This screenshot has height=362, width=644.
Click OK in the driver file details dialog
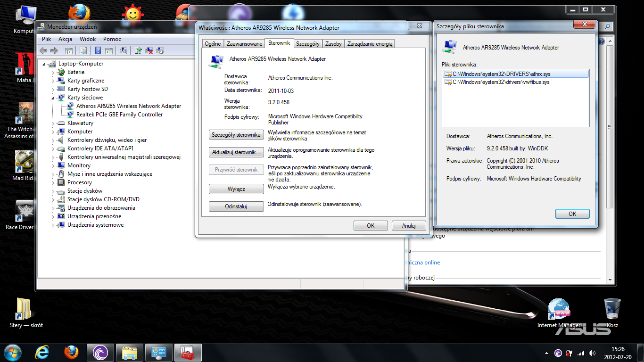pyautogui.click(x=572, y=214)
